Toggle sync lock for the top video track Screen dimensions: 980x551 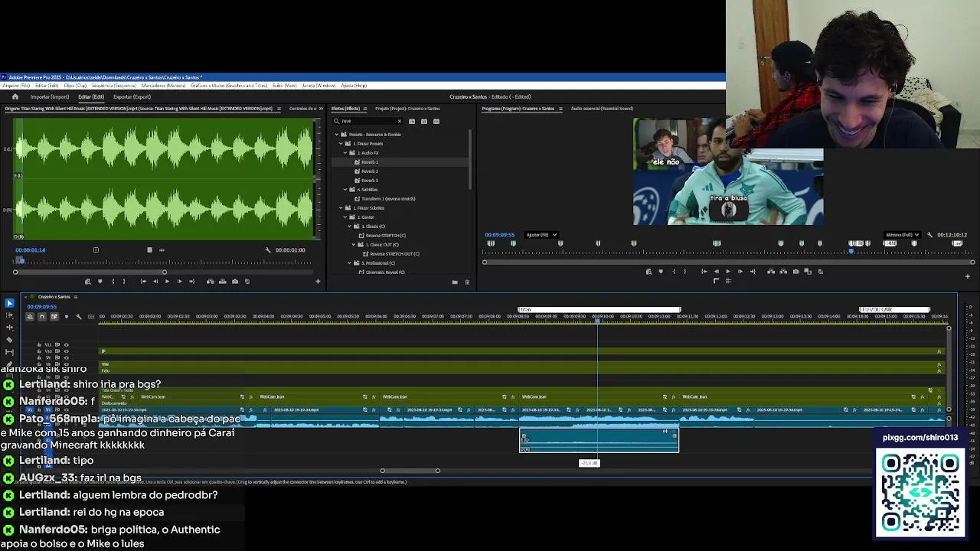click(x=57, y=344)
